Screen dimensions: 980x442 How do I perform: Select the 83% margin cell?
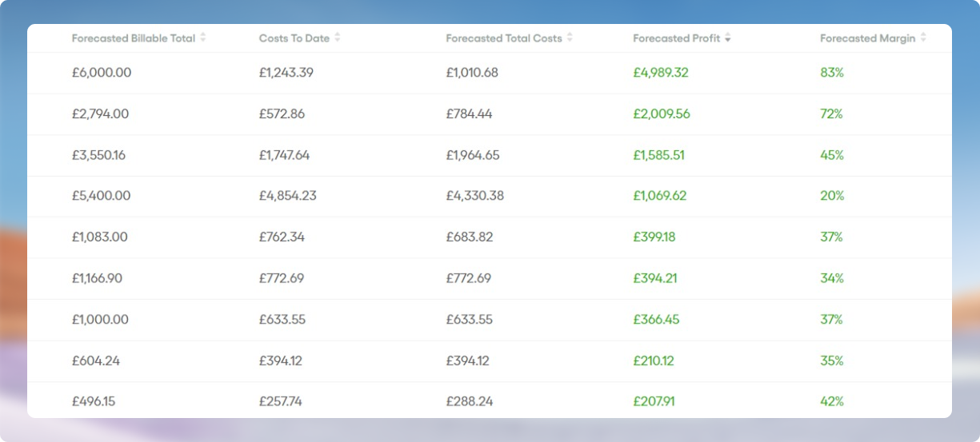click(832, 73)
